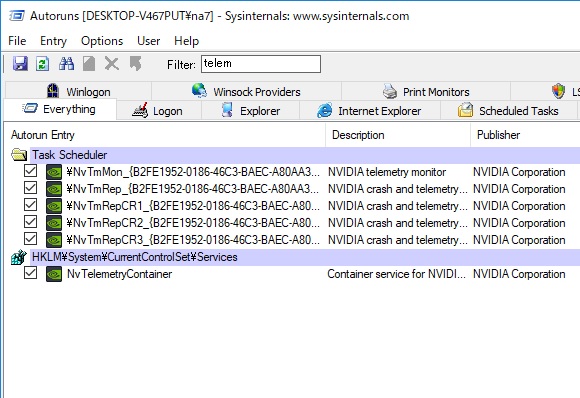Screen dimensions: 580x398
Task: Uncheck the NvTmRep_ task checkbox
Action: tap(30, 188)
